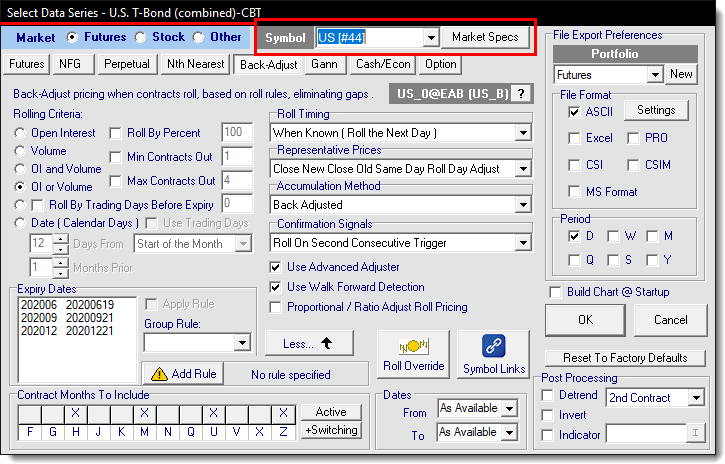Image resolution: width=725 pixels, height=464 pixels.
Task: Expand the Symbol combo box
Action: 431,37
